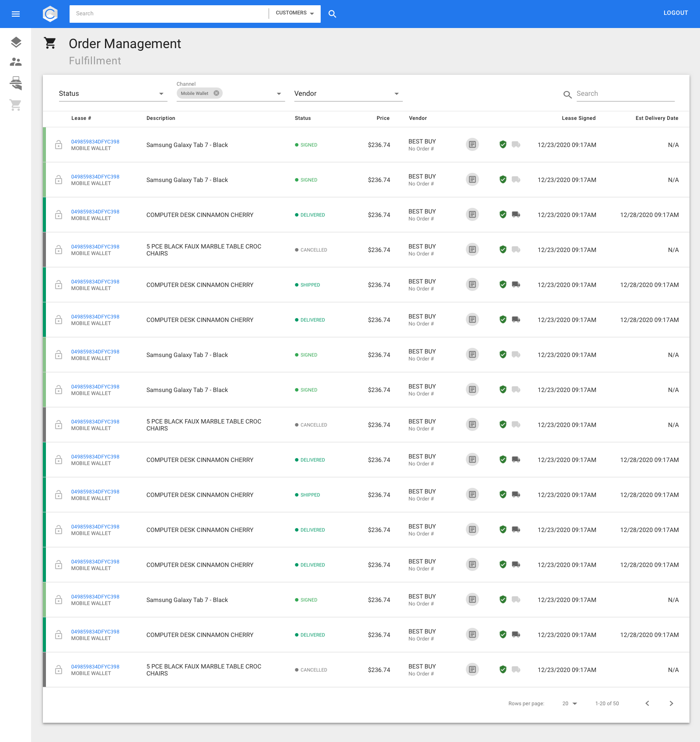Click the green shield icon in first row
The width and height of the screenshot is (700, 742).
coord(503,144)
